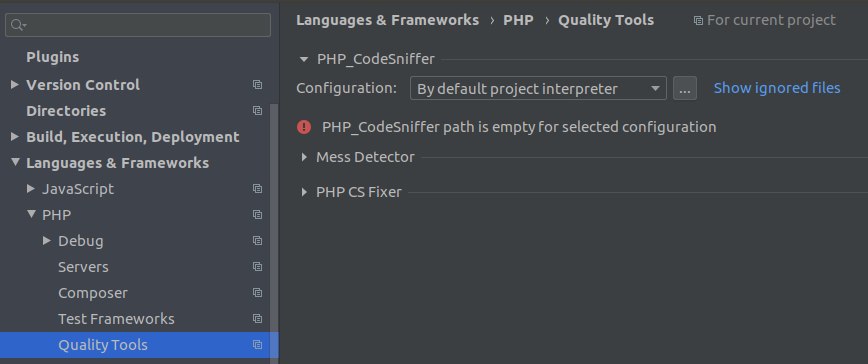Click the red error icon for PHP_CodeSniffer
Viewport: 868px width, 364px height.
304,127
